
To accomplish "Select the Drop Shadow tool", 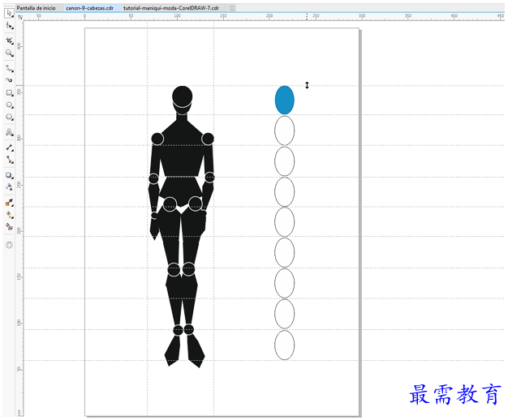I will click(9, 175).
